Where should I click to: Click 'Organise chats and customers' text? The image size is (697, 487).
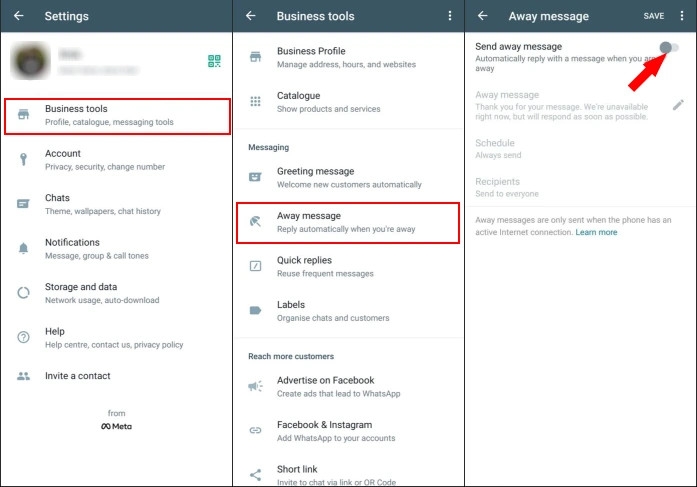pyautogui.click(x=333, y=318)
